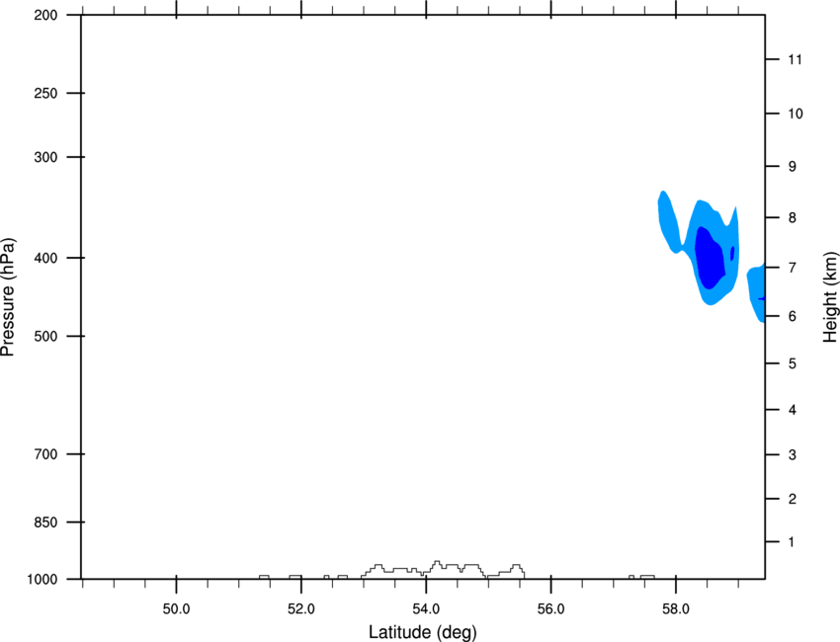Click the 56.0 latitude tick label

[551, 609]
